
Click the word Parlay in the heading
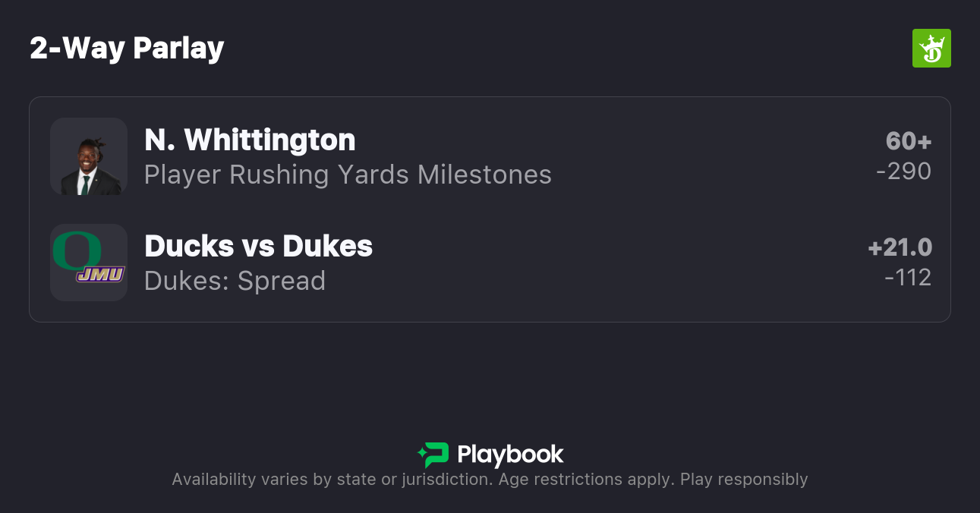pyautogui.click(x=178, y=49)
